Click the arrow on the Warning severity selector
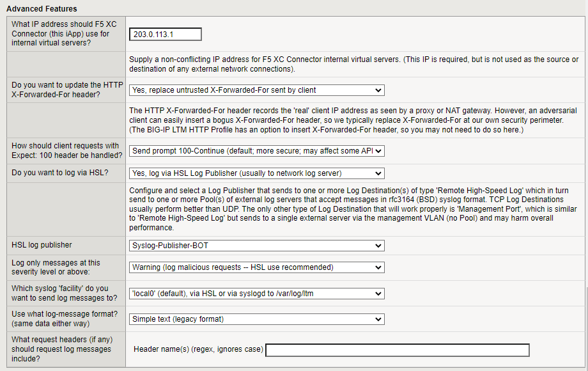Image resolution: width=588 pixels, height=371 pixels. pos(380,267)
